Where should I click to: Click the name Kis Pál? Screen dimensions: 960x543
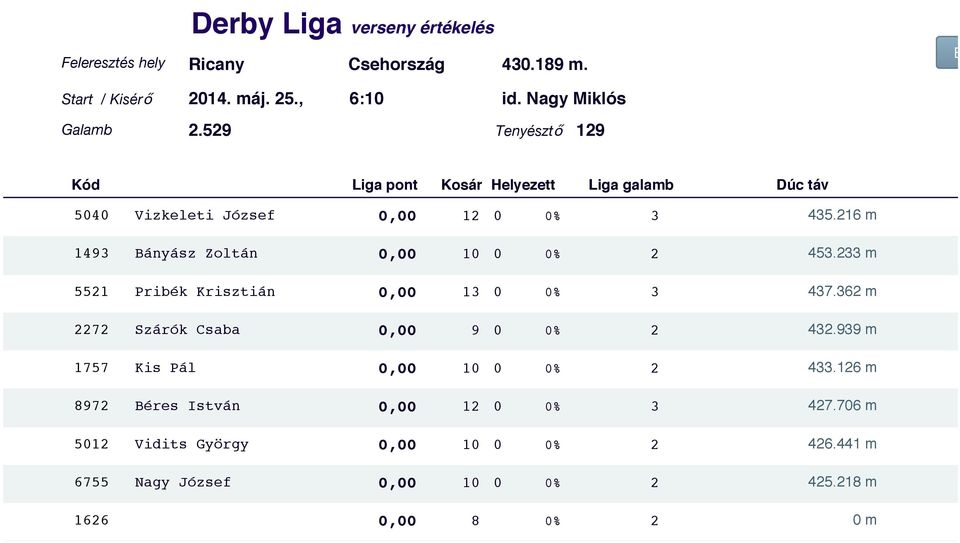pyautogui.click(x=165, y=368)
